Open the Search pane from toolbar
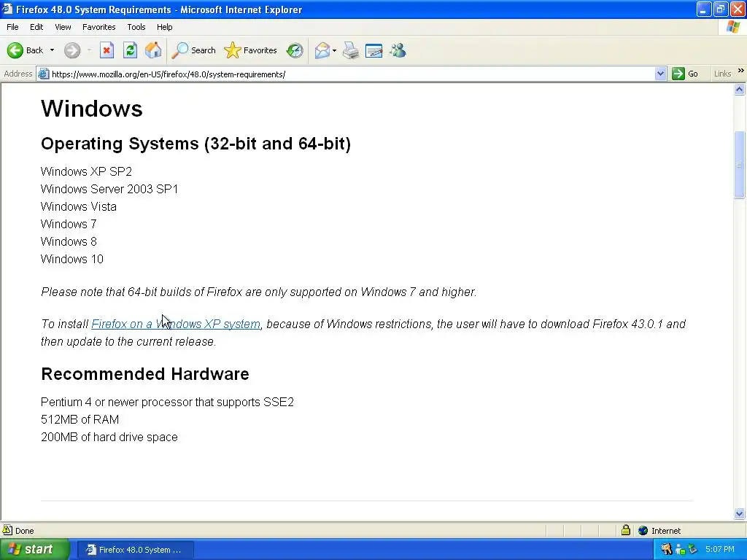 coord(193,50)
